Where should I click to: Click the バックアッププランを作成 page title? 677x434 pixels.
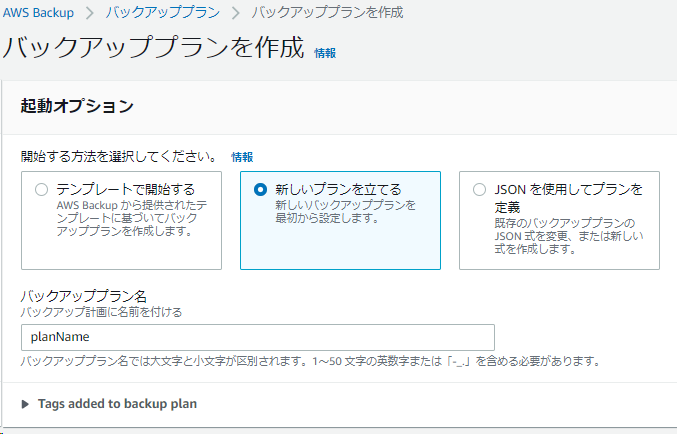(154, 48)
